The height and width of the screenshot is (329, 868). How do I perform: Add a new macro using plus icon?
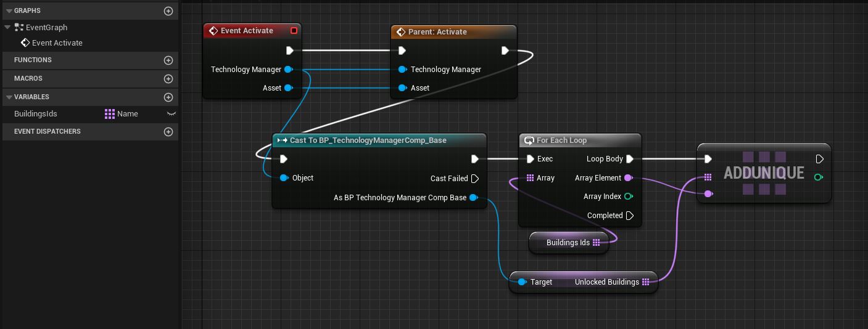click(x=168, y=79)
